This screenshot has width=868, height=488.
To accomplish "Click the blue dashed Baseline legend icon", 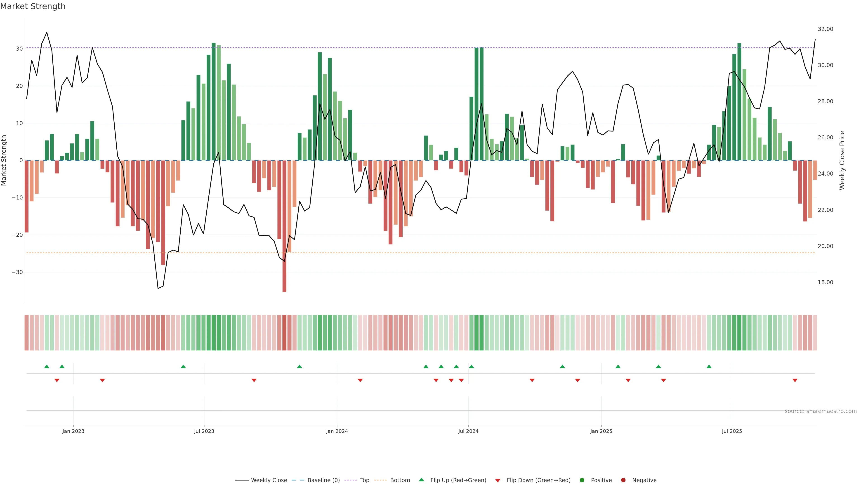I will click(x=297, y=480).
